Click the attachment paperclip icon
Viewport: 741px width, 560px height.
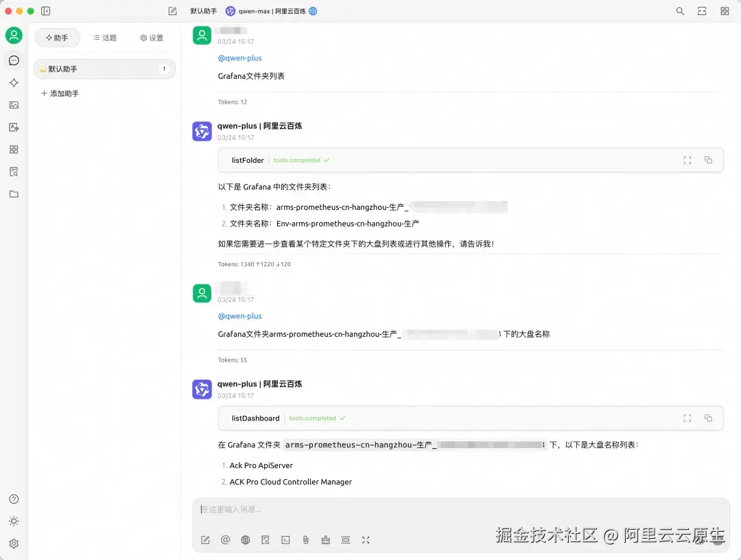click(306, 540)
